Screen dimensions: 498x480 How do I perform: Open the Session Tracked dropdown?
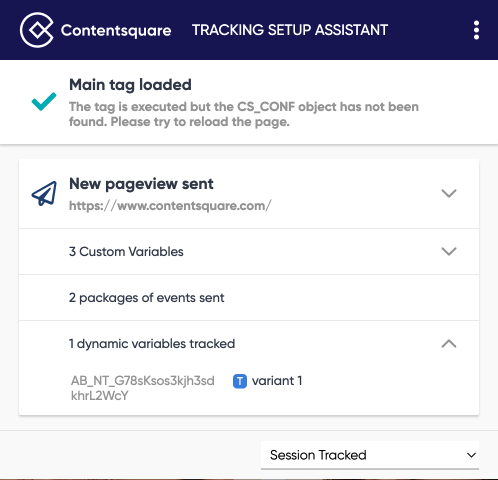(x=370, y=455)
